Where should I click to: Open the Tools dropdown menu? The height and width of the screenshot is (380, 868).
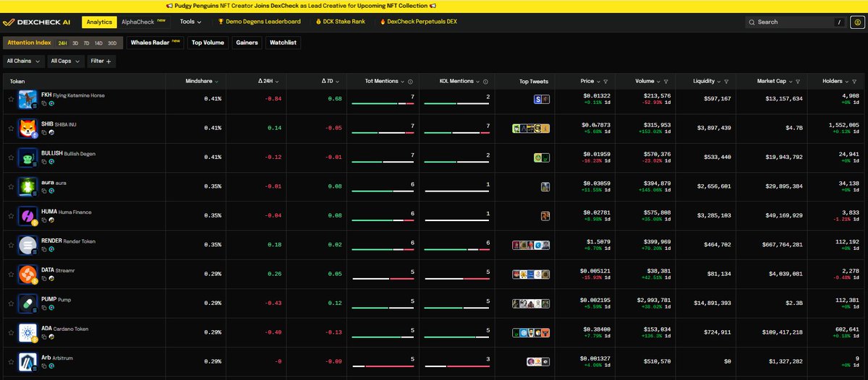(191, 22)
